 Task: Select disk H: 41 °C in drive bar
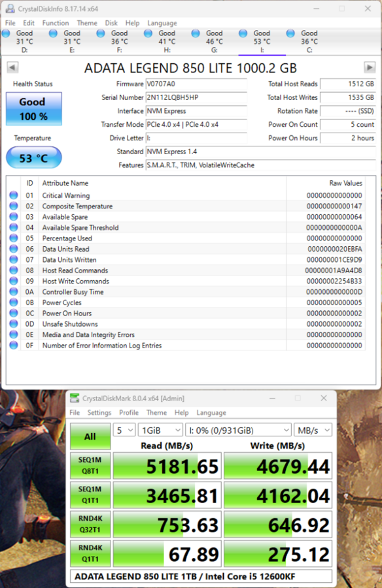(167, 42)
